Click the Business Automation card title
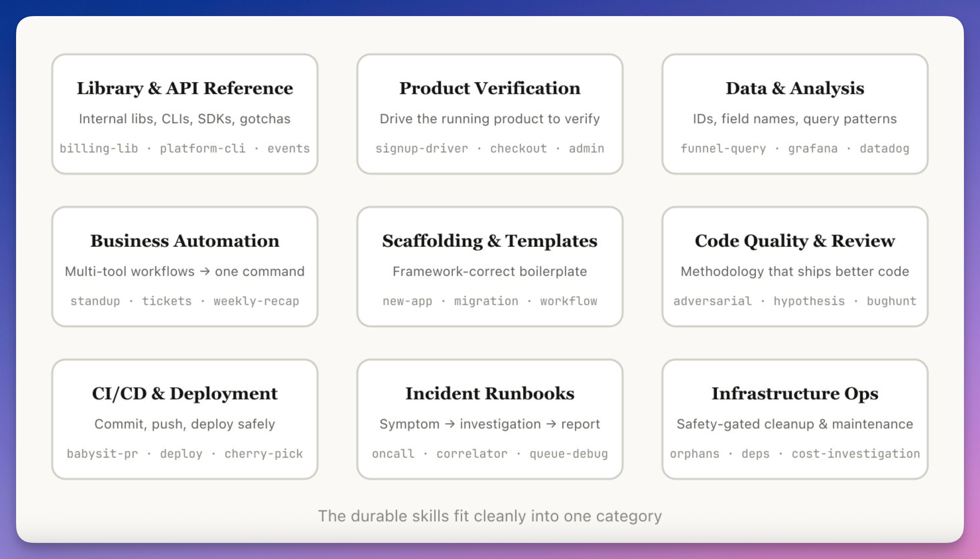Screen dimensions: 980x559 point(185,241)
